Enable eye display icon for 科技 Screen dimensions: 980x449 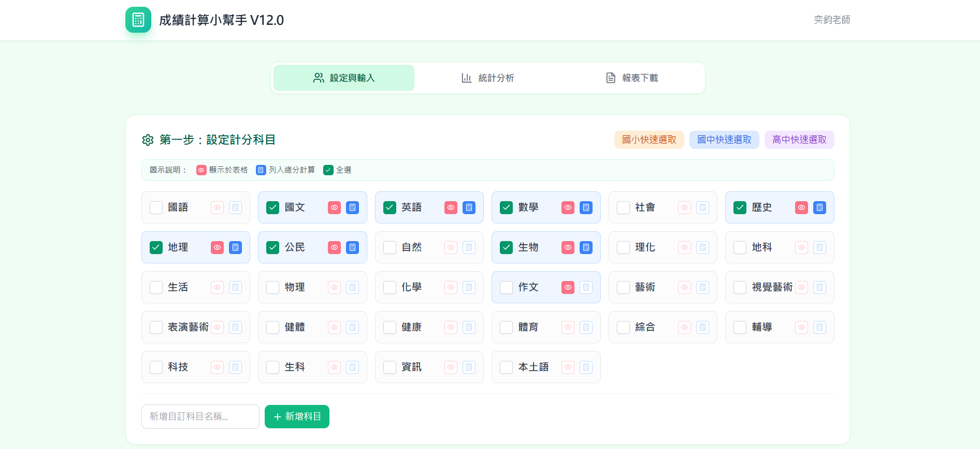pos(218,367)
